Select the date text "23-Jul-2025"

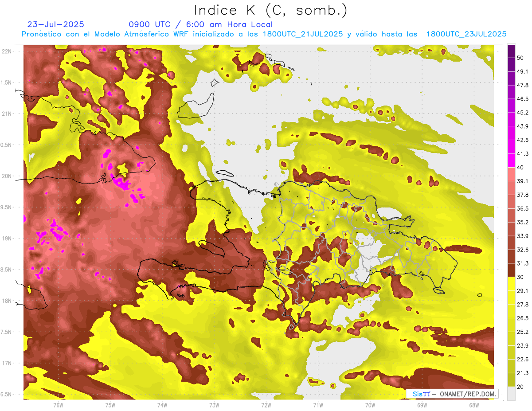click(x=55, y=24)
